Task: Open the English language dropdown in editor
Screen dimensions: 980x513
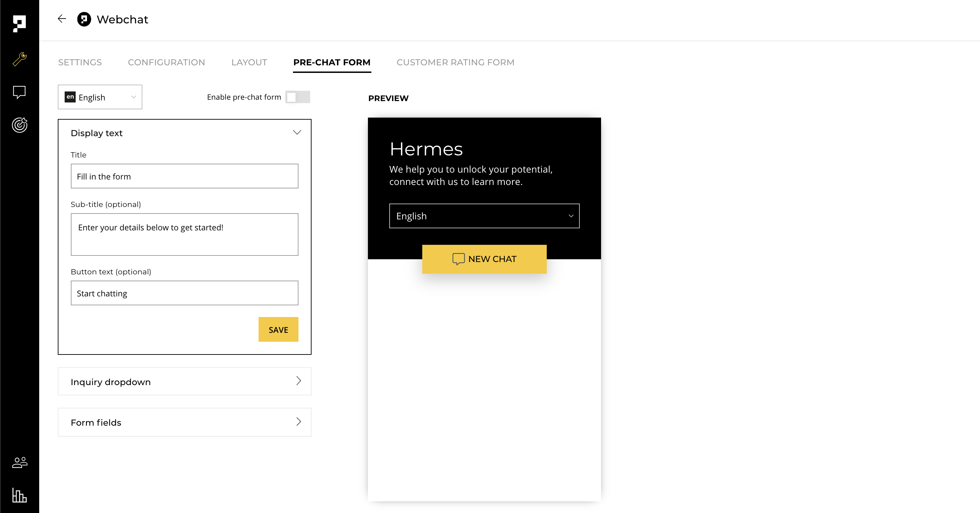Action: (x=100, y=97)
